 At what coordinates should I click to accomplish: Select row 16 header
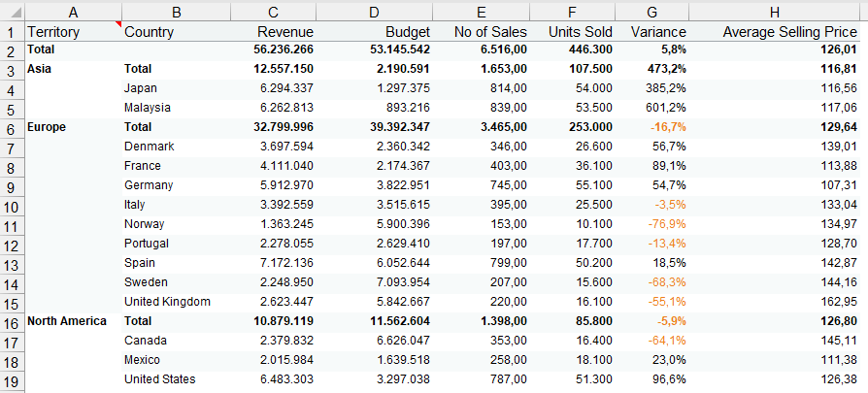[13, 321]
